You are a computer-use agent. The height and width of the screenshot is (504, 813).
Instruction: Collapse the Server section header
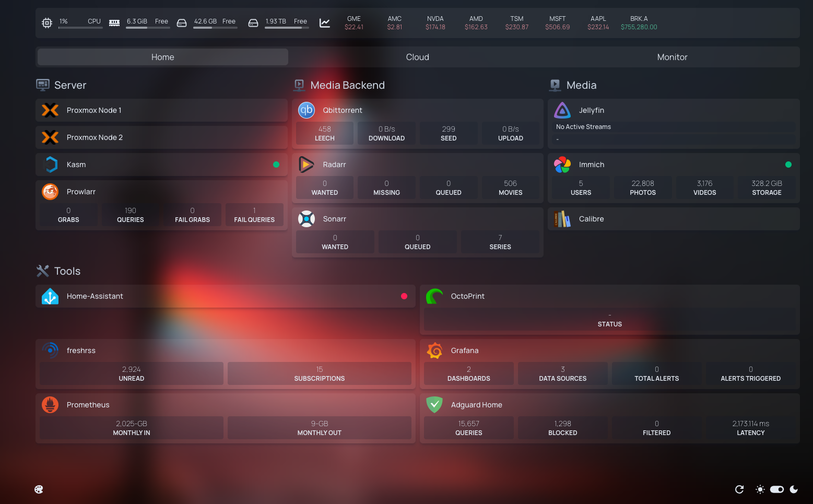70,85
